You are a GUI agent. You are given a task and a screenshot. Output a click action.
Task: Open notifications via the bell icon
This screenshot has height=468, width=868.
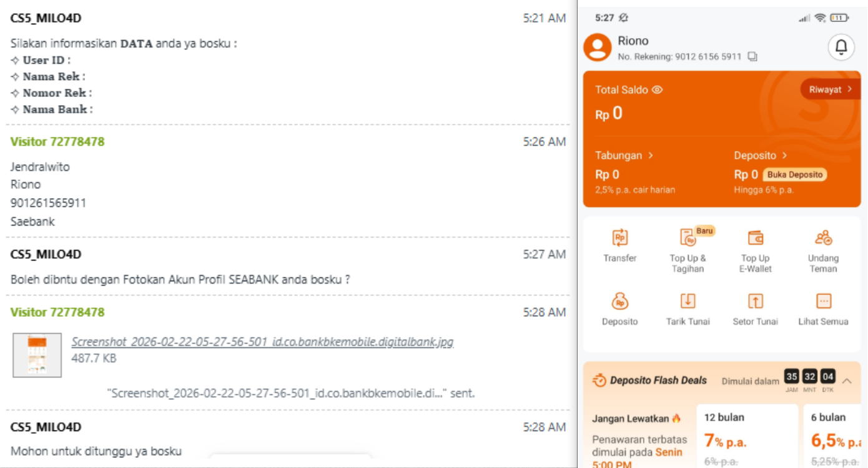841,47
